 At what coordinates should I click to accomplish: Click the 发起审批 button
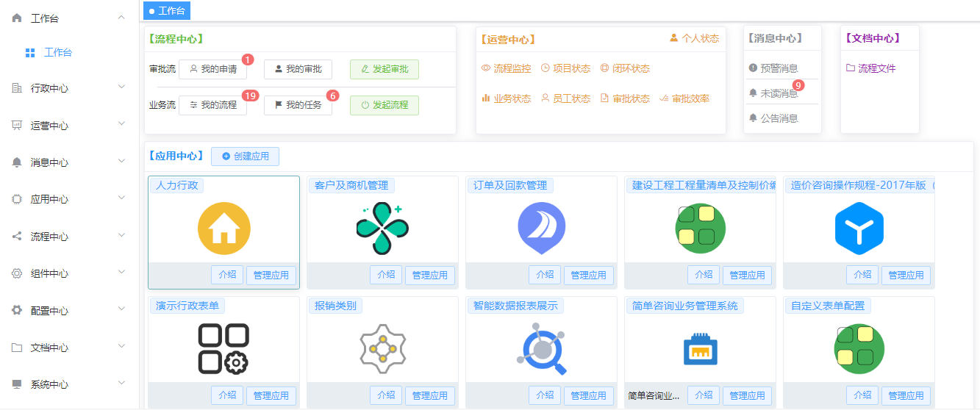[384, 69]
